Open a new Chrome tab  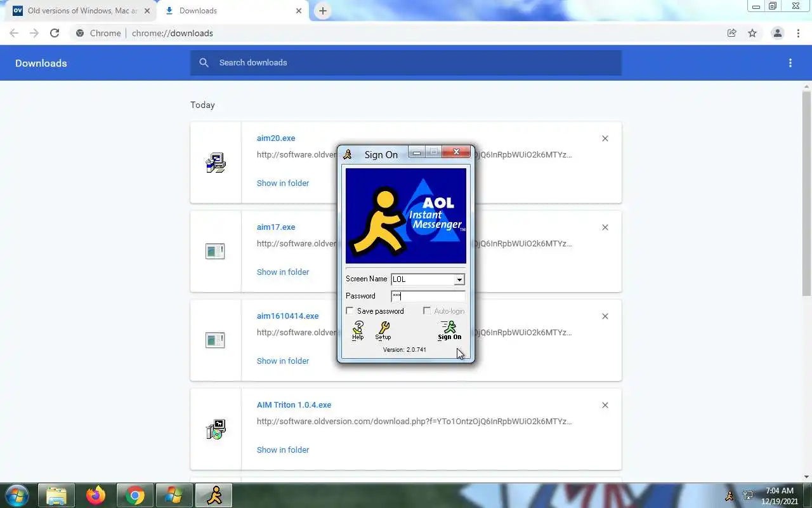[323, 11]
